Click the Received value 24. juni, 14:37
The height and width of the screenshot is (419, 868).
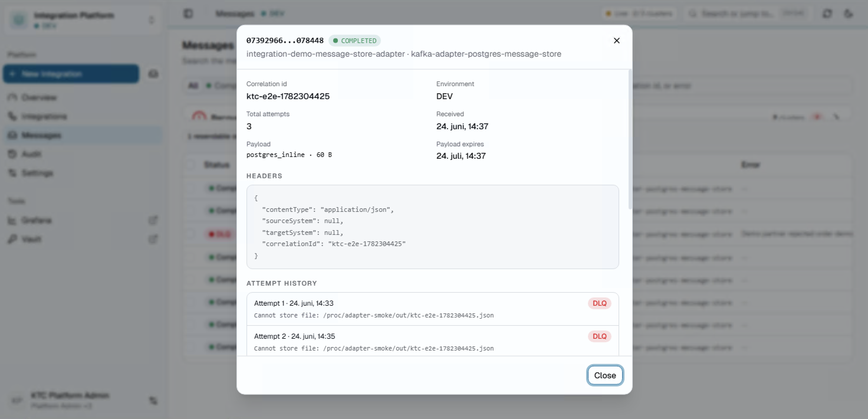[x=462, y=126]
